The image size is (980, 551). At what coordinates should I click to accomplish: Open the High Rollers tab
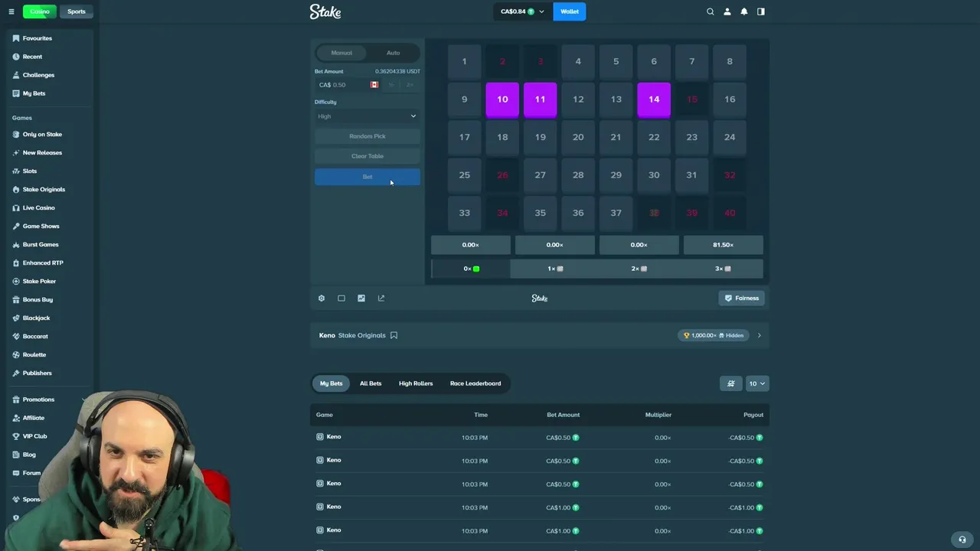coord(416,383)
